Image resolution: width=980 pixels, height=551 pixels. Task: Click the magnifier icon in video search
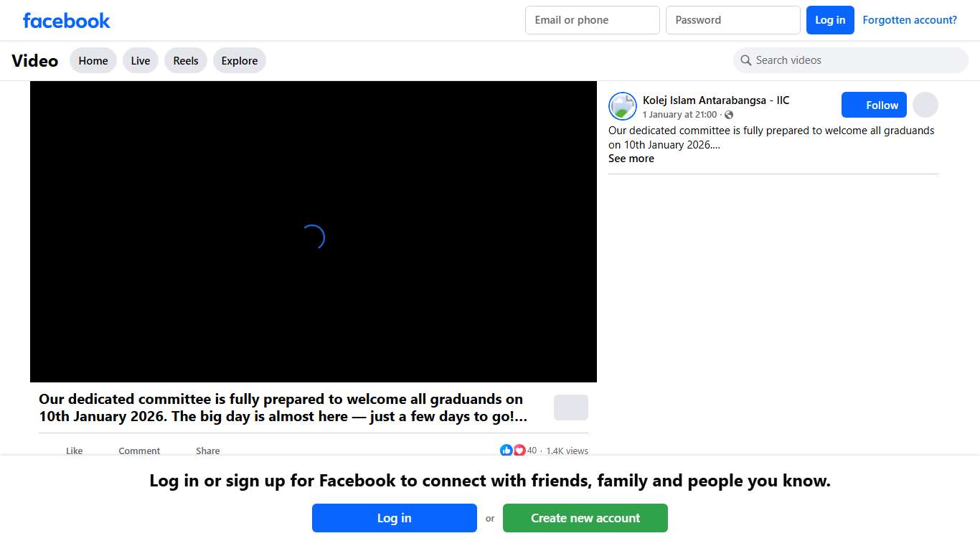746,60
